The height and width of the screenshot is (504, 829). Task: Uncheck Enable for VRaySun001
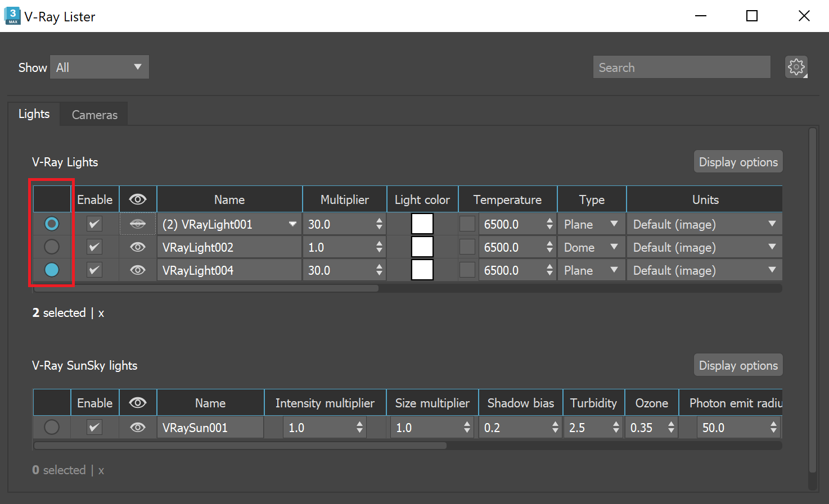coord(94,428)
